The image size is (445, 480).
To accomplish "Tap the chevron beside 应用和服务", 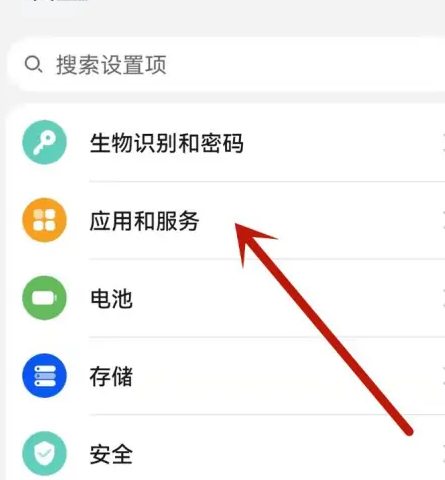I will [443, 220].
